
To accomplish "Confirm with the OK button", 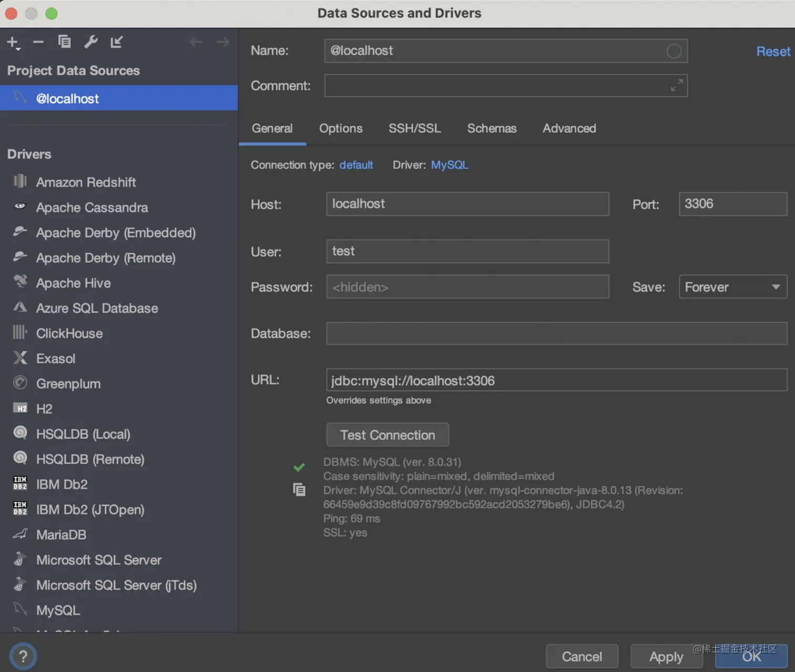I will (751, 657).
